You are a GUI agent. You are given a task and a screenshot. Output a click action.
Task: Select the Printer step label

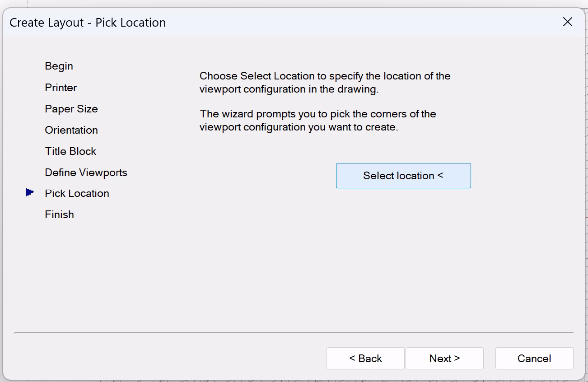(61, 88)
